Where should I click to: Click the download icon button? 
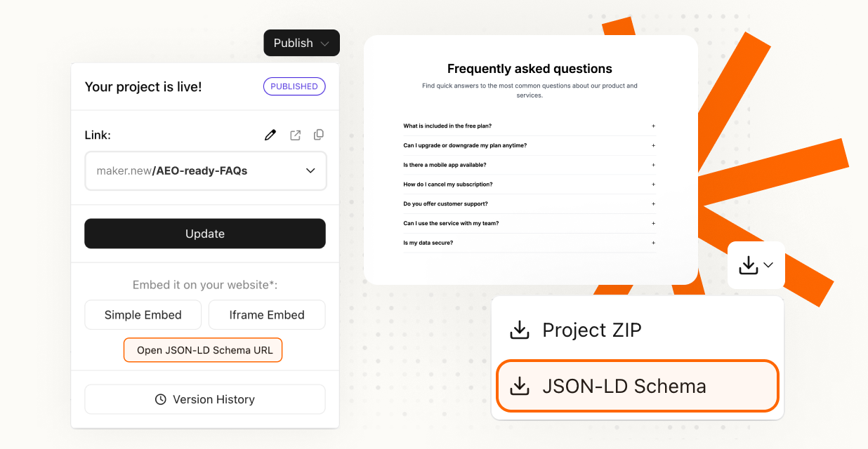click(x=749, y=265)
